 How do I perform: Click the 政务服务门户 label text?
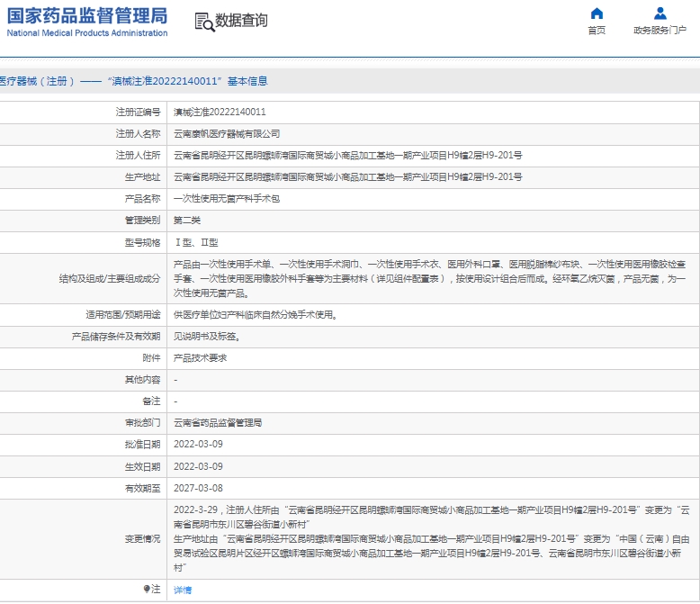[x=660, y=30]
